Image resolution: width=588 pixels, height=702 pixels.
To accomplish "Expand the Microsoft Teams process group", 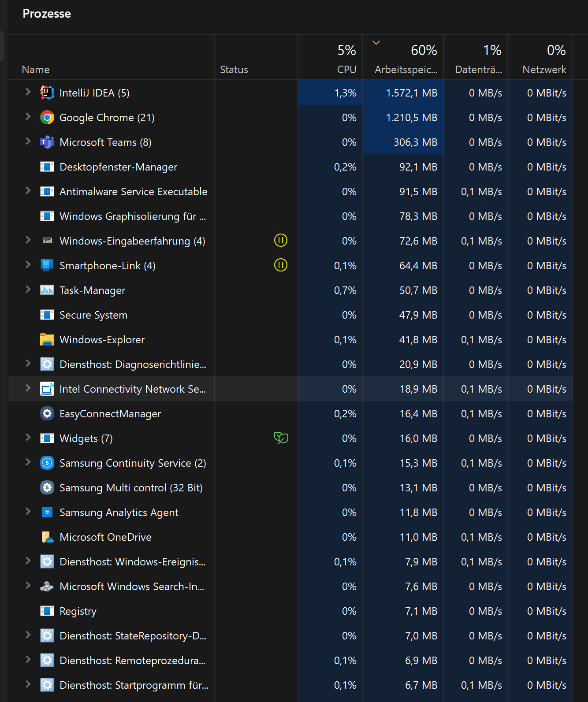I will (x=28, y=141).
